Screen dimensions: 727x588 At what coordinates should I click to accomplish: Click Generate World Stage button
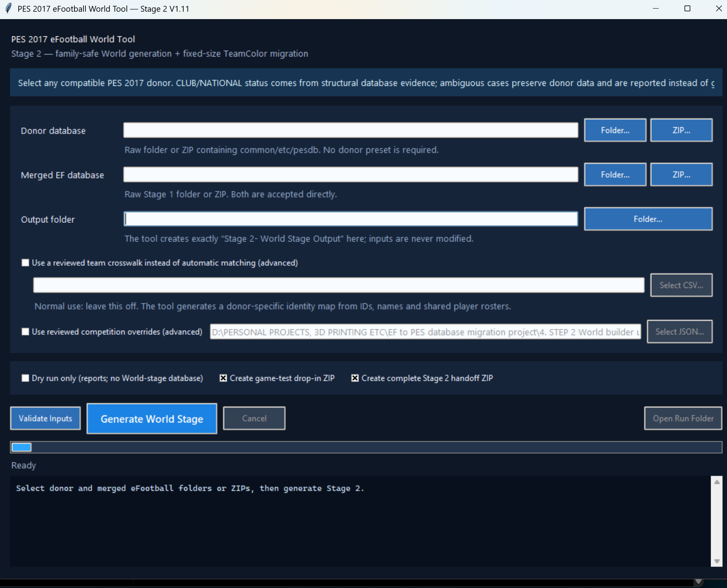[152, 419]
